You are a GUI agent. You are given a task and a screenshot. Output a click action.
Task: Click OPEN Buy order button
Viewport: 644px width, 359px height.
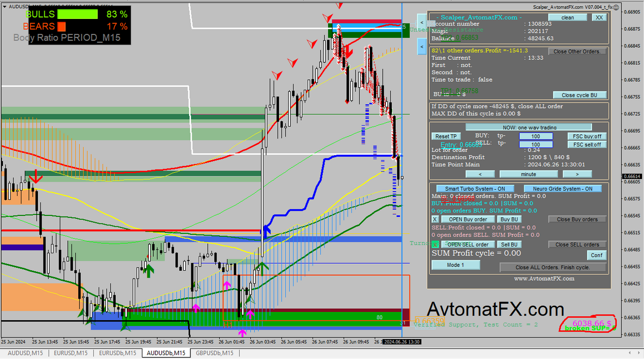click(x=468, y=219)
